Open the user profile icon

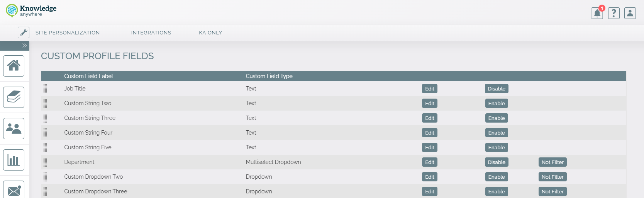630,14
